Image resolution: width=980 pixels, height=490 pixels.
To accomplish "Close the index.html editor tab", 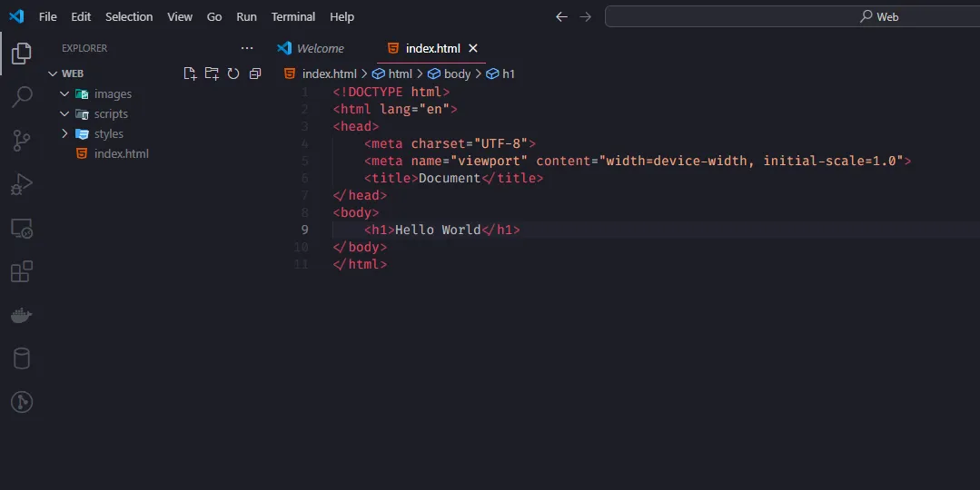I will [x=473, y=48].
